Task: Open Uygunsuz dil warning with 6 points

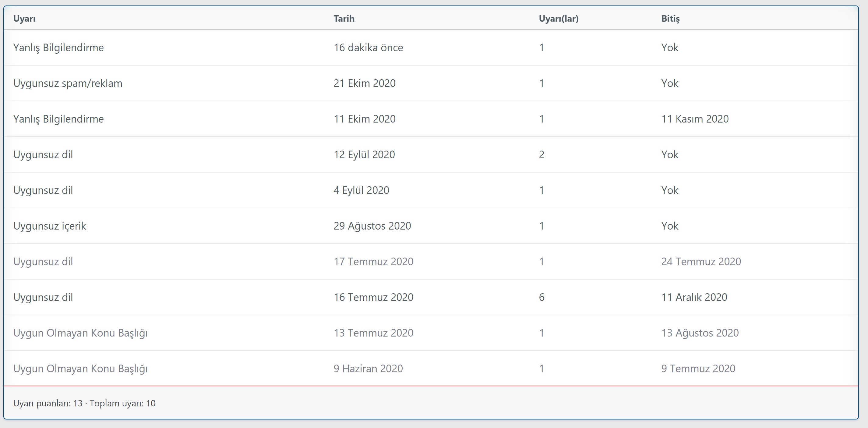Action: (43, 297)
